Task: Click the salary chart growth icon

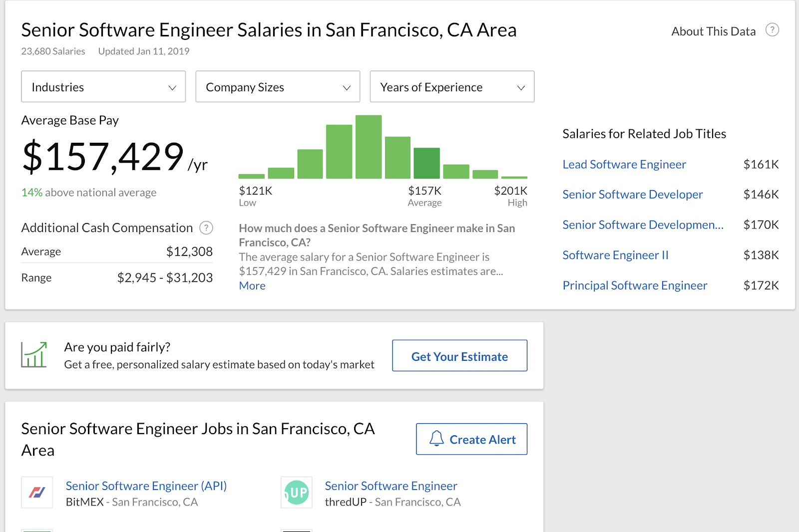Action: tap(34, 355)
